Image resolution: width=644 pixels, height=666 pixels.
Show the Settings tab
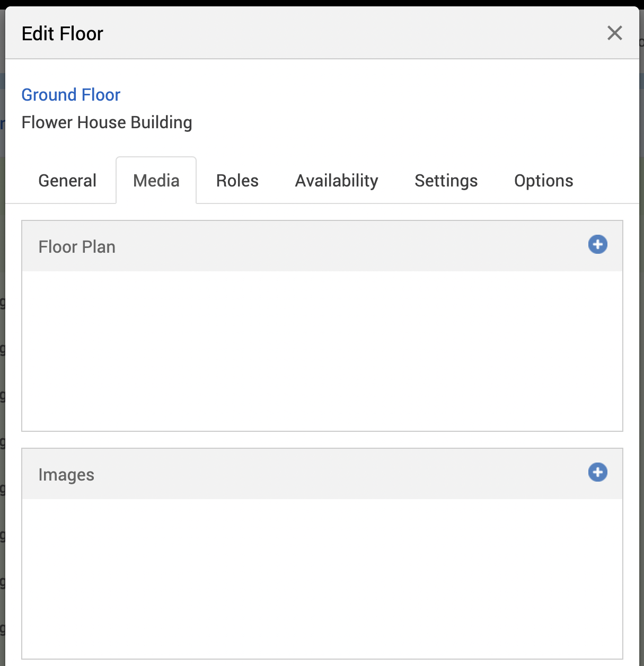click(446, 181)
